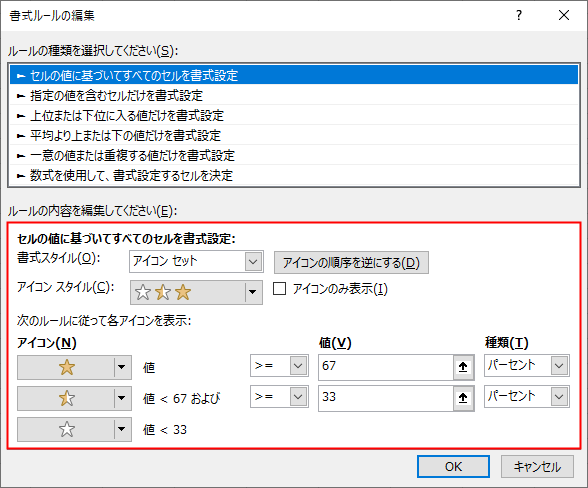
Task: Confirm with the OK button
Action: coord(453,467)
